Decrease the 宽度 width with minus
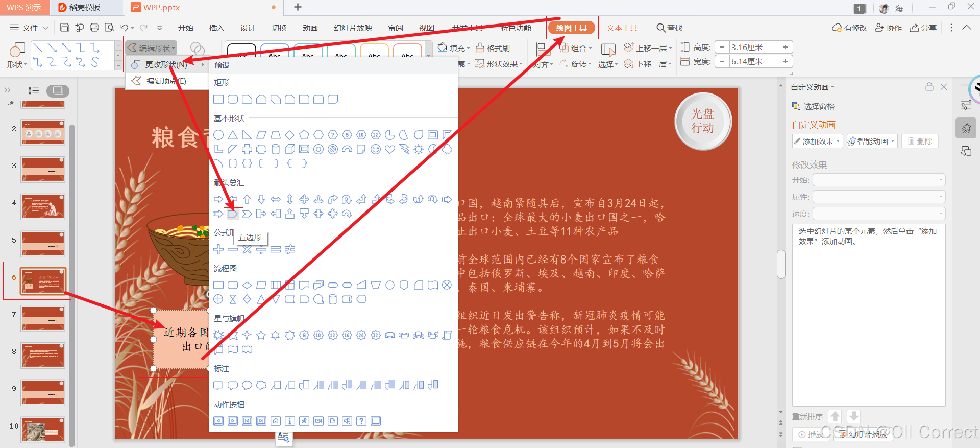 [722, 61]
